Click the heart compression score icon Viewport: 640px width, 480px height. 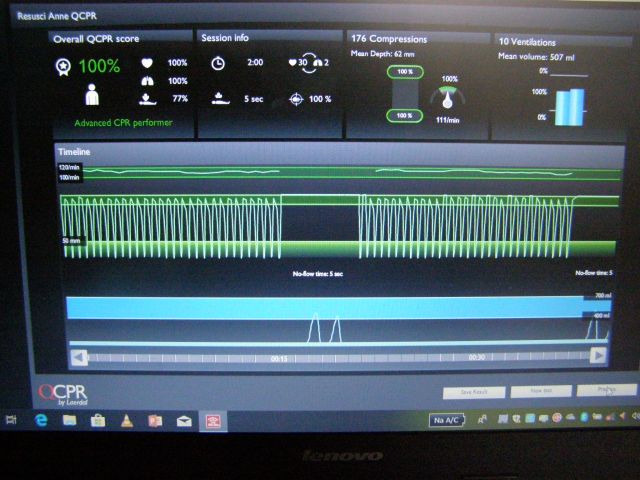click(146, 63)
